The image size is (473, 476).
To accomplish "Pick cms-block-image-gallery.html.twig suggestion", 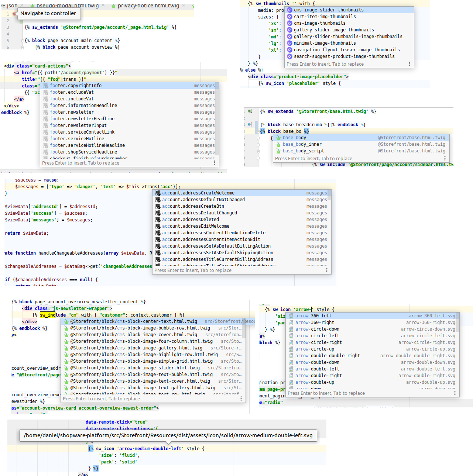I will [x=153, y=348].
